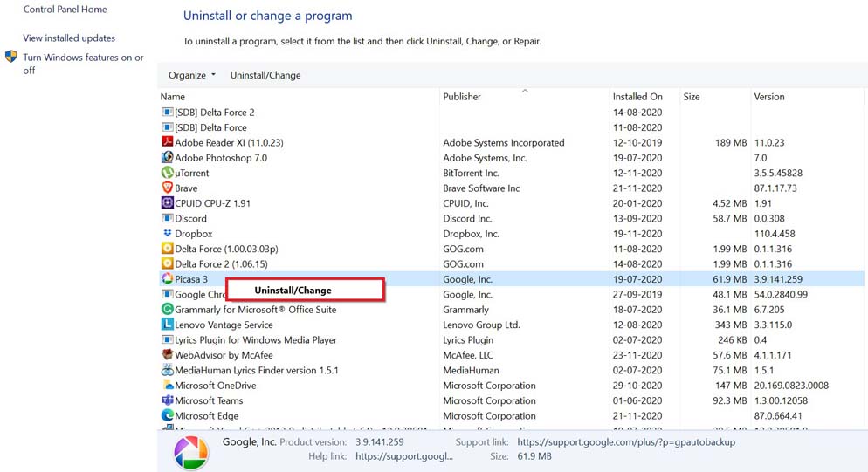Open View installed updates link
This screenshot has width=868, height=472.
(69, 38)
